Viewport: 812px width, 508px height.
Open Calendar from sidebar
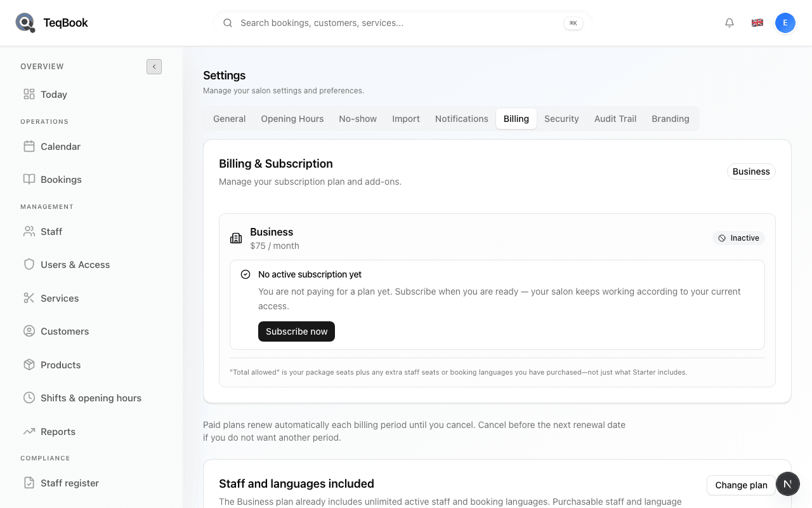click(x=91, y=147)
